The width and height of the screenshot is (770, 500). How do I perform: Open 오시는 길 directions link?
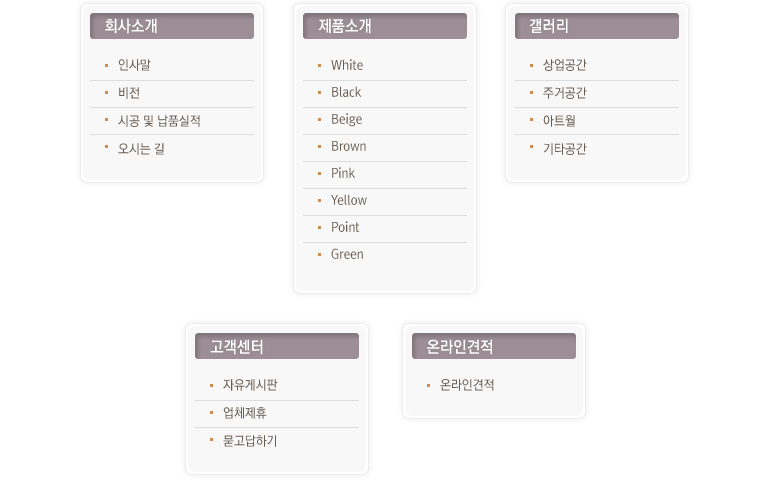pyautogui.click(x=141, y=149)
